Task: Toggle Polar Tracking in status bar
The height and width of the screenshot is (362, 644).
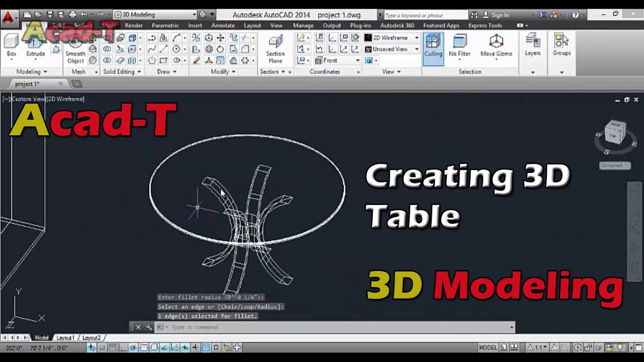Action: pos(133,347)
